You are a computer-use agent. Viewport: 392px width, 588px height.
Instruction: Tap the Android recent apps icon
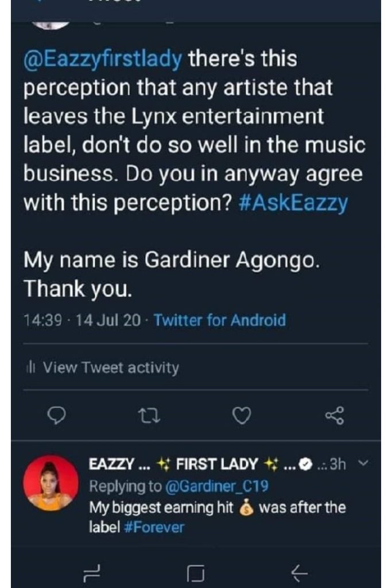point(92,572)
